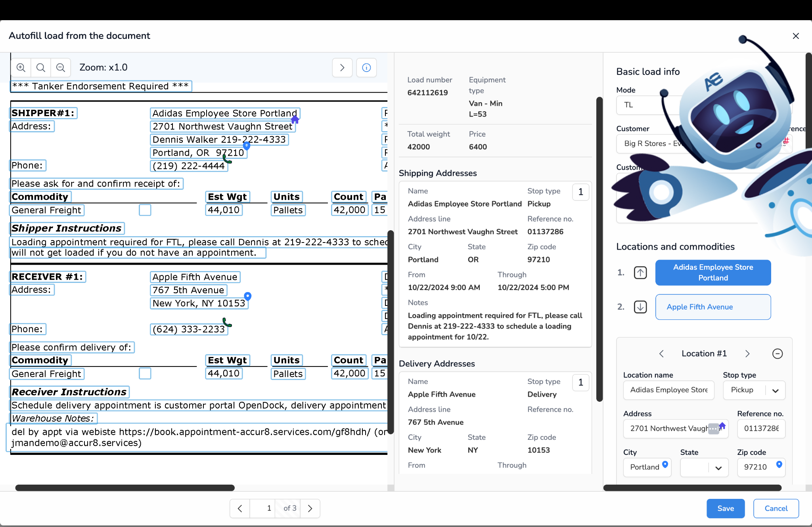
Task: Open the document info icon
Action: pos(366,67)
